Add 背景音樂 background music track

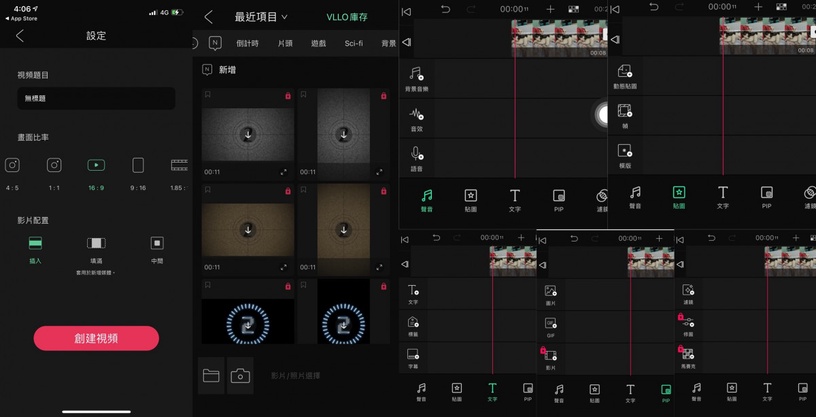coord(416,79)
